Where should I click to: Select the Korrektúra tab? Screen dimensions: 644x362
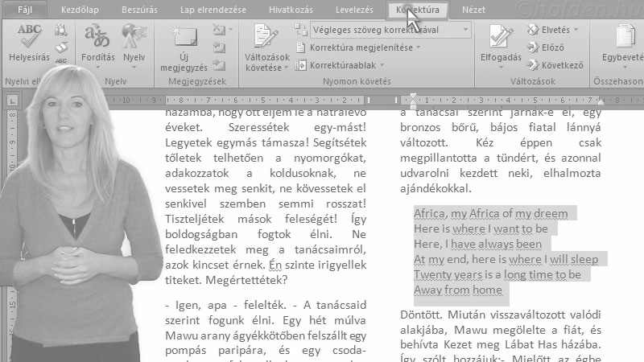[418, 10]
